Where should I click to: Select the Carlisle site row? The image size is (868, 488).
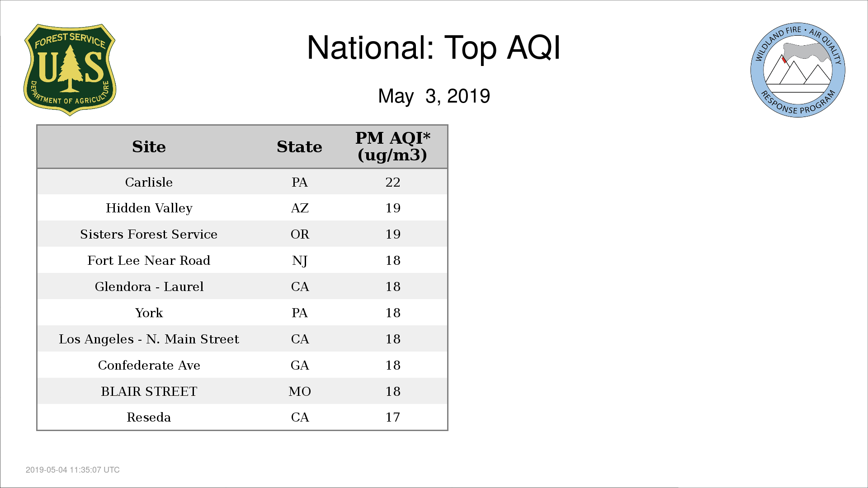click(242, 182)
